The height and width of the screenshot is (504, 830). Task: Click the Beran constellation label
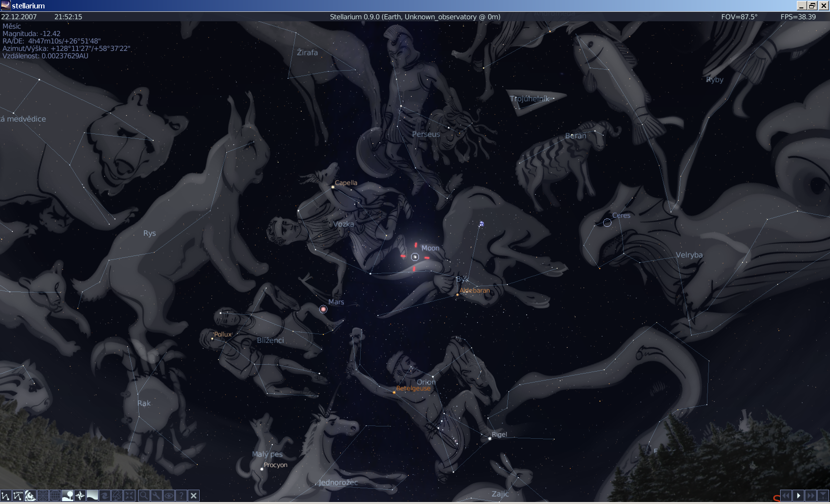(x=576, y=136)
